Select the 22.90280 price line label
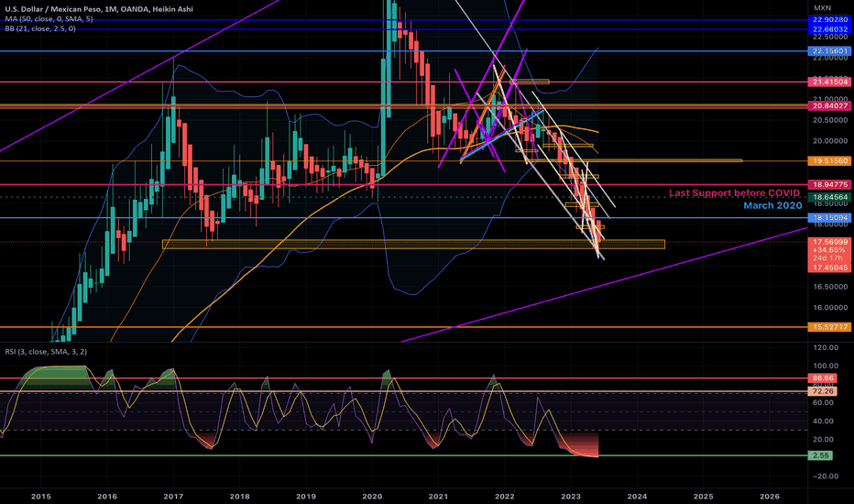The width and height of the screenshot is (854, 504). pos(830,19)
